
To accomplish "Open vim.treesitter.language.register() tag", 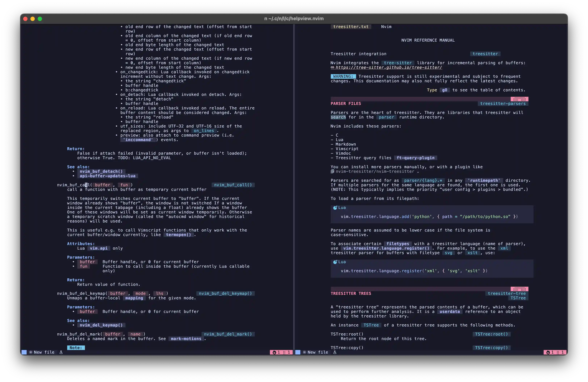I will coord(386,248).
